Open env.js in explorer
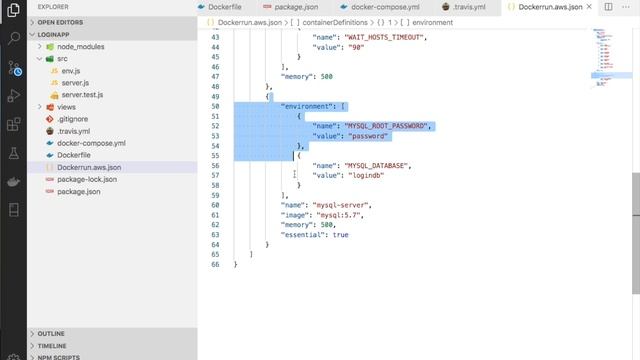This screenshot has width=640, height=360. pyautogui.click(x=71, y=71)
